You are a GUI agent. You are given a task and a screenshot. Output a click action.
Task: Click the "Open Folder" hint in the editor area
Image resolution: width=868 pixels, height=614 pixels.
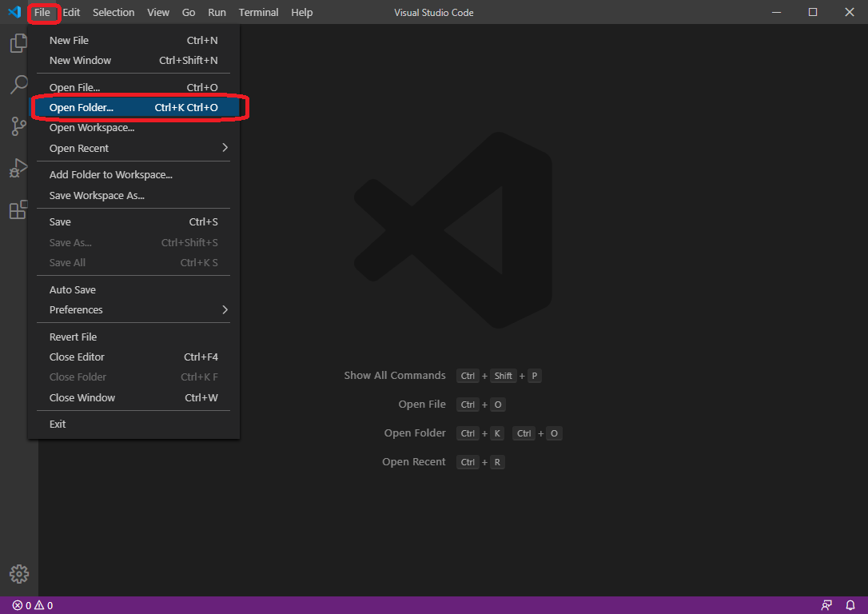415,433
